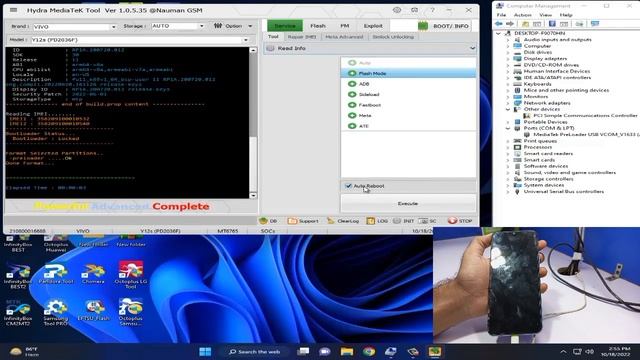Viewport: 640px width, 360px height.
Task: Switch to the Flash tab
Action: 318,26
